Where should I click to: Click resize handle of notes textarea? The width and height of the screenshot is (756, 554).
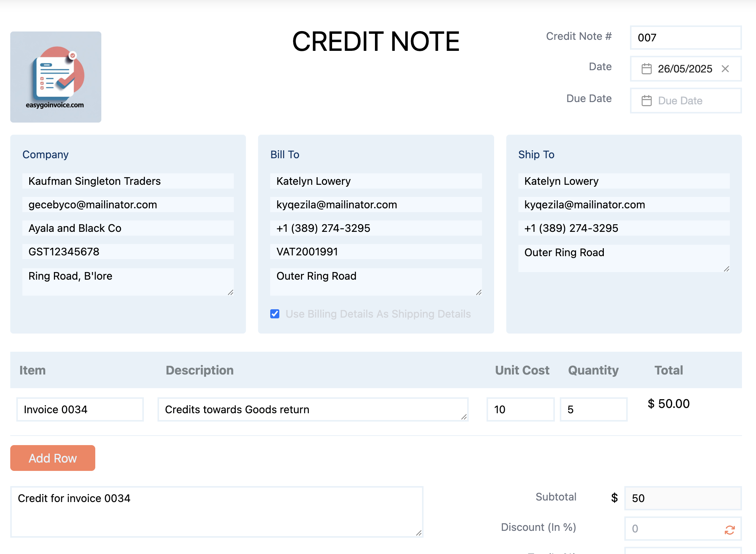click(x=419, y=533)
